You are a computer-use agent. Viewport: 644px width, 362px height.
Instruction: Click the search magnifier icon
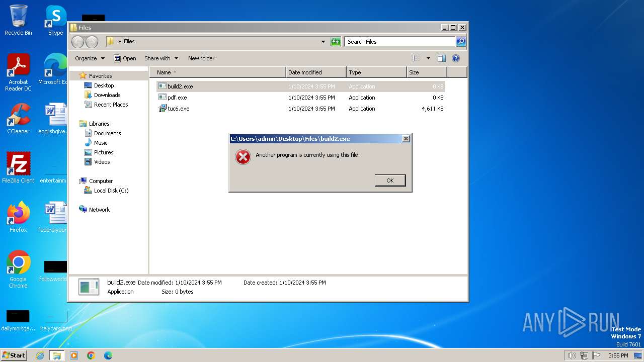(x=461, y=42)
